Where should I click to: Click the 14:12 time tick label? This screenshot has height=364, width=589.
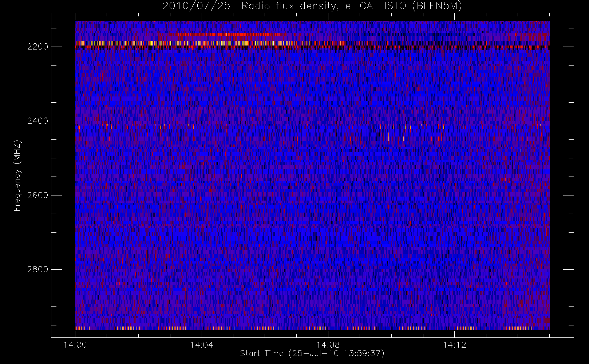click(454, 345)
